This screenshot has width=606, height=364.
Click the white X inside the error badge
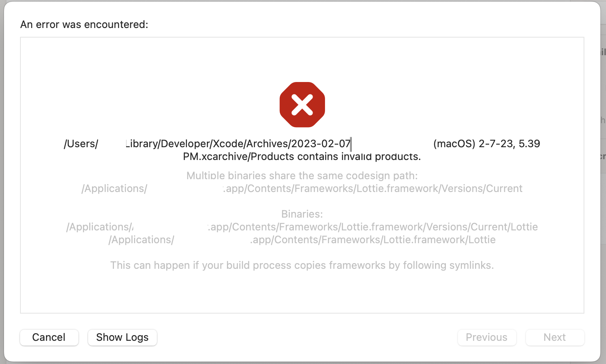[x=302, y=104]
